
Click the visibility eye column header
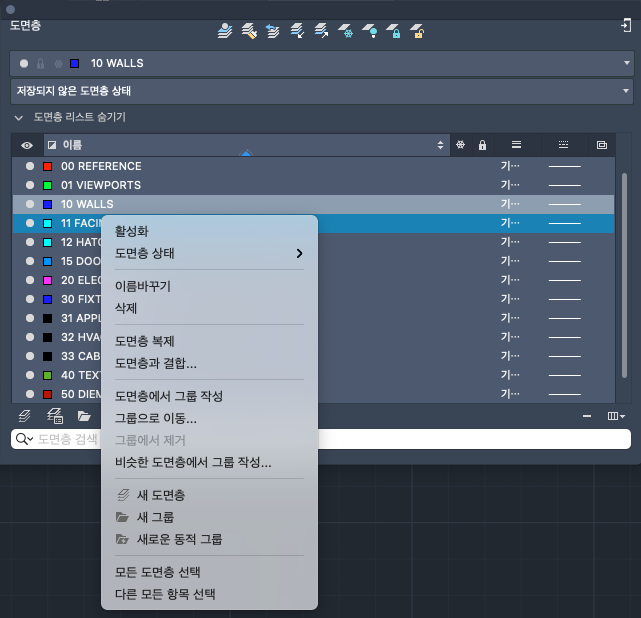[27, 146]
